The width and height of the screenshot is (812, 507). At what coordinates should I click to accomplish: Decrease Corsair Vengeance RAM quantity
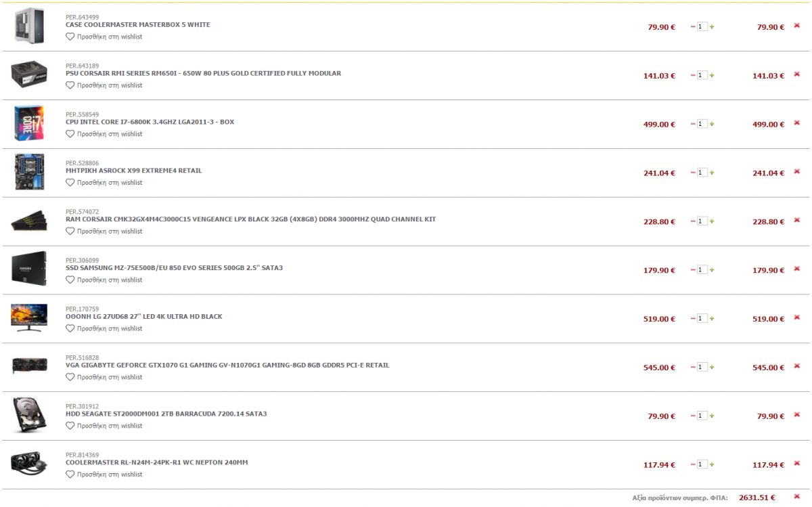pyautogui.click(x=693, y=221)
